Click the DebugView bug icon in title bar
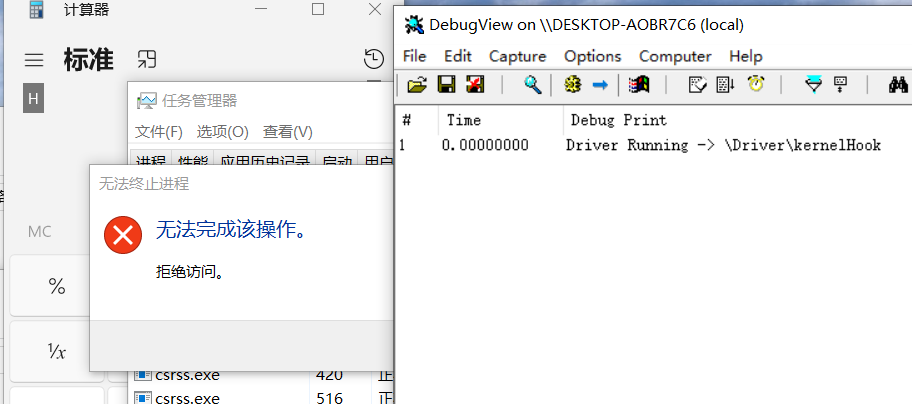This screenshot has height=404, width=912. point(414,24)
